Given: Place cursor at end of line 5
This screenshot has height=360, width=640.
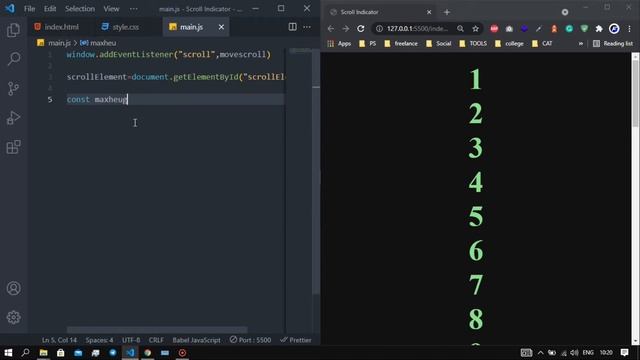Looking at the screenshot, I should click(128, 99).
